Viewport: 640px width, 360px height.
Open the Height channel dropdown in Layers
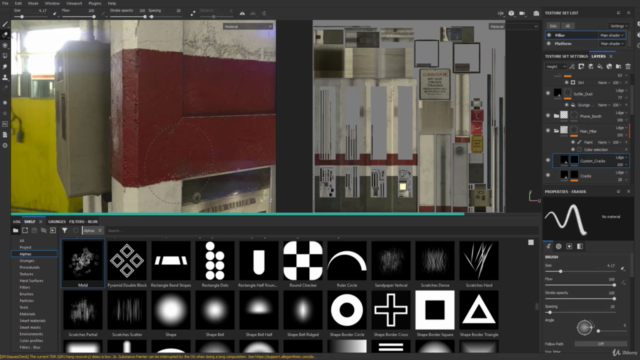point(556,67)
